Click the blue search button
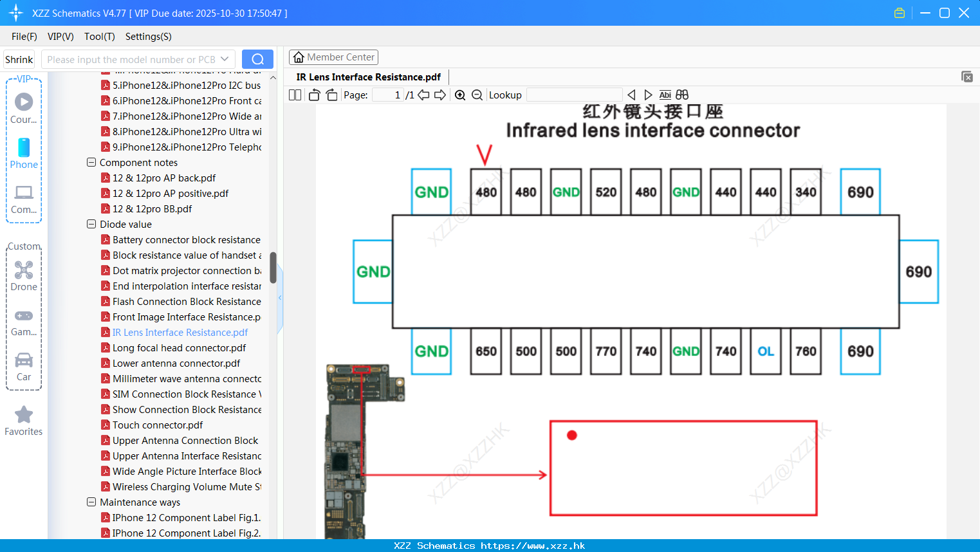Viewport: 980px width, 552px height. pyautogui.click(x=257, y=59)
